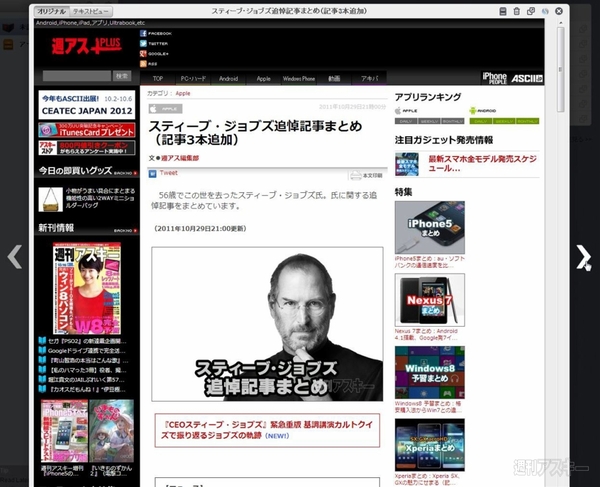Click the Apple category link in breadcrumb

click(183, 93)
